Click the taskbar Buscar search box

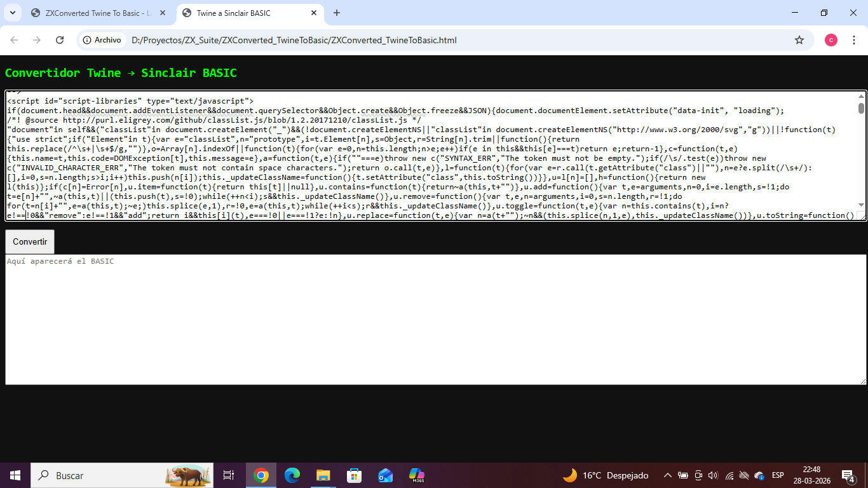tap(122, 475)
